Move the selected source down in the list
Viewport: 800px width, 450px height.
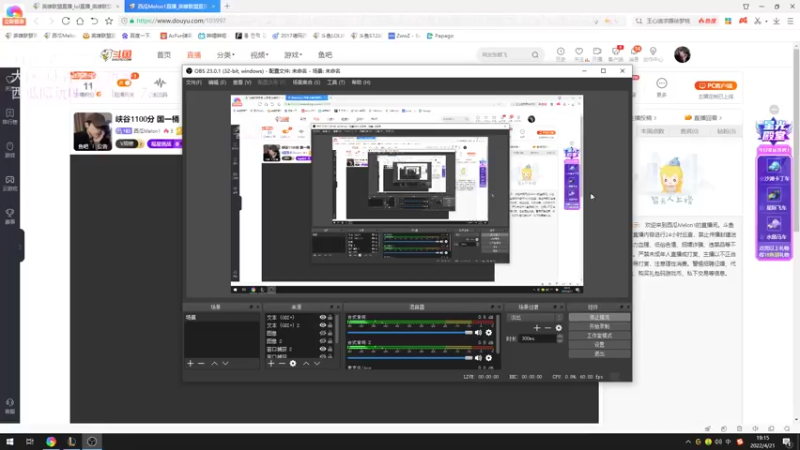pos(317,363)
